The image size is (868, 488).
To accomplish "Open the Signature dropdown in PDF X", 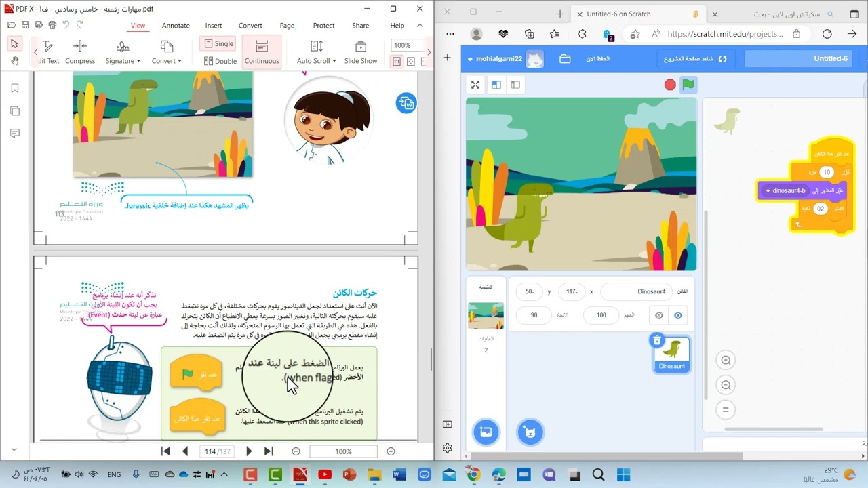I will click(x=123, y=52).
